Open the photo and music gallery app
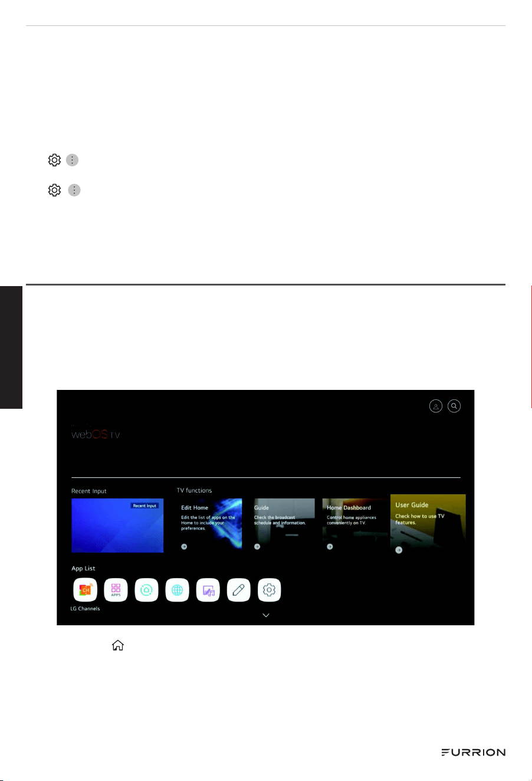532x781 pixels. pyautogui.click(x=208, y=590)
